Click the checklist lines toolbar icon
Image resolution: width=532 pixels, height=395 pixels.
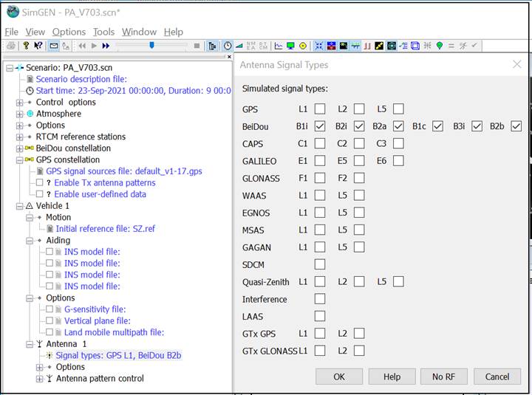coord(403,46)
